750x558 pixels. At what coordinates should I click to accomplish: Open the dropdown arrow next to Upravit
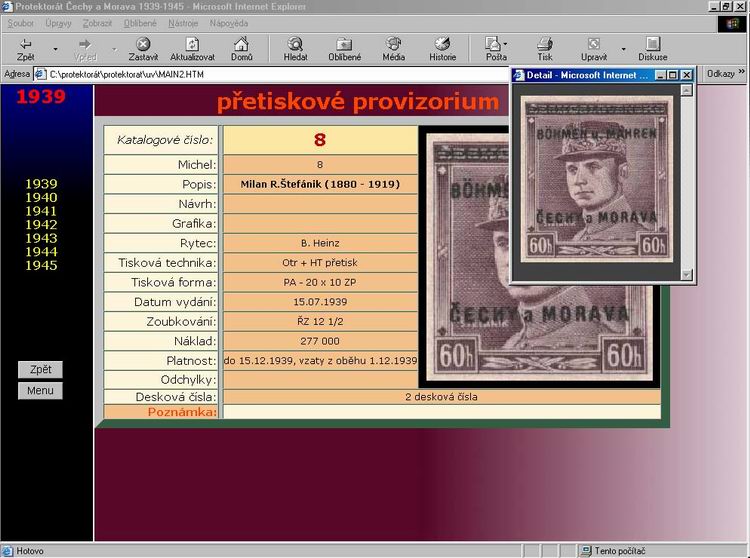click(x=623, y=49)
